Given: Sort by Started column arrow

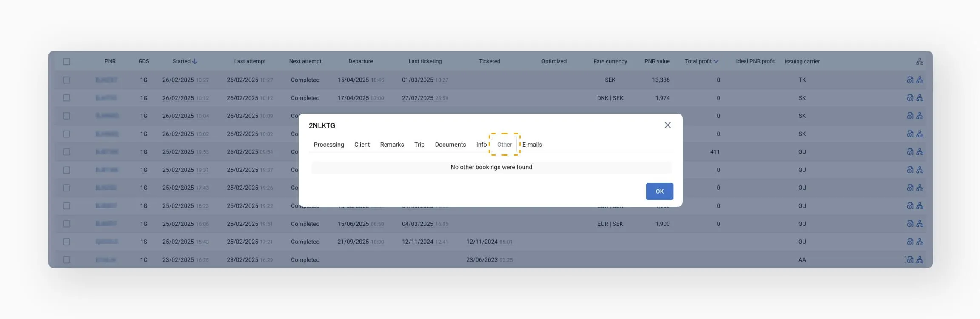Looking at the screenshot, I should 195,61.
